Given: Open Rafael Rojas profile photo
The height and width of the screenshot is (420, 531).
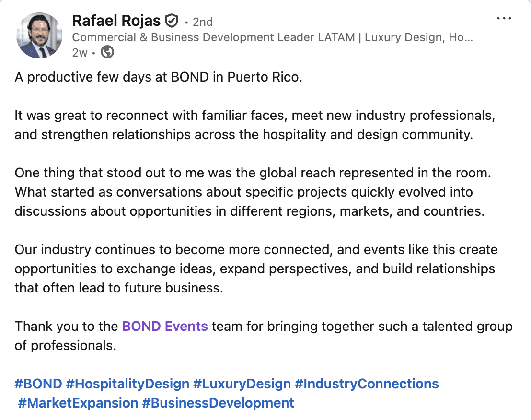Looking at the screenshot, I should 39,35.
